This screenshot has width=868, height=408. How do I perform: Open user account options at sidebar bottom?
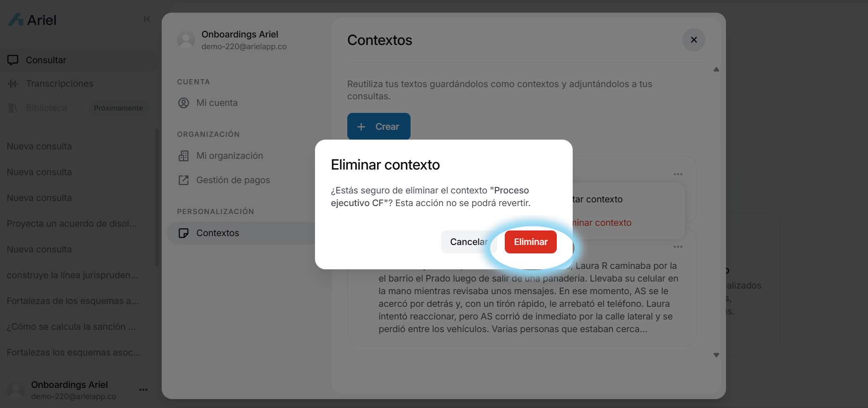click(x=143, y=390)
